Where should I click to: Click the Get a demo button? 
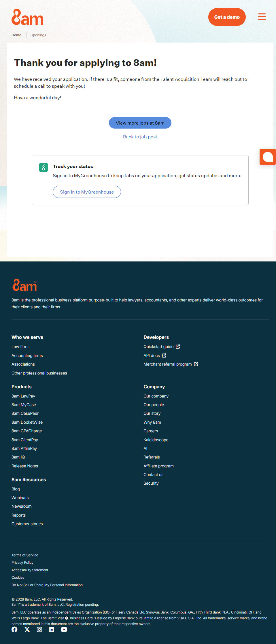[227, 17]
